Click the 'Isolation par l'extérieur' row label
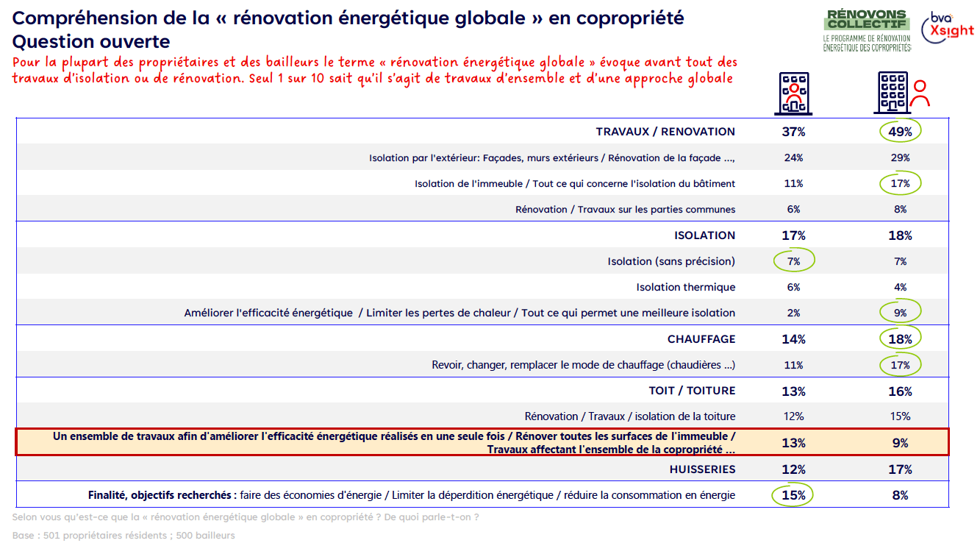Image resolution: width=980 pixels, height=543 pixels. pyautogui.click(x=552, y=157)
